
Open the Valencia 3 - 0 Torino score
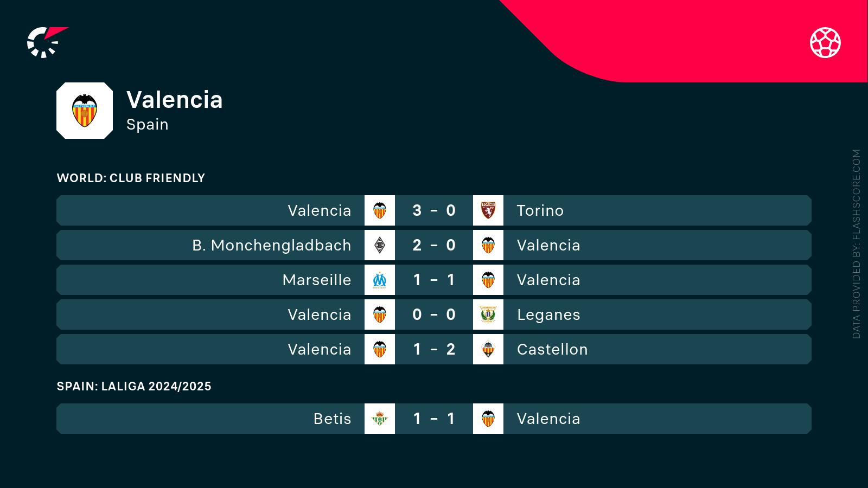tap(434, 210)
